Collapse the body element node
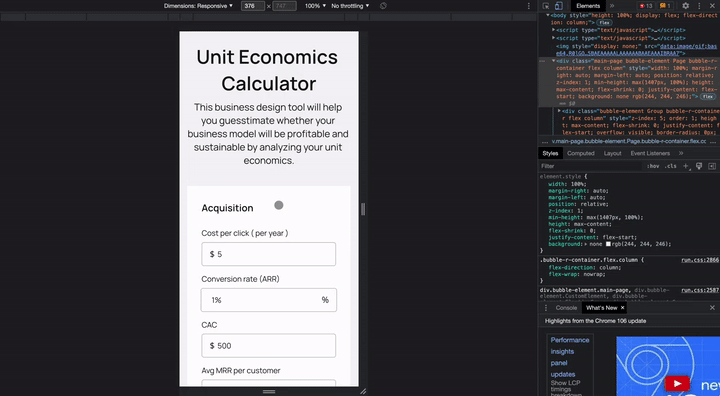720x396 pixels. [548, 15]
